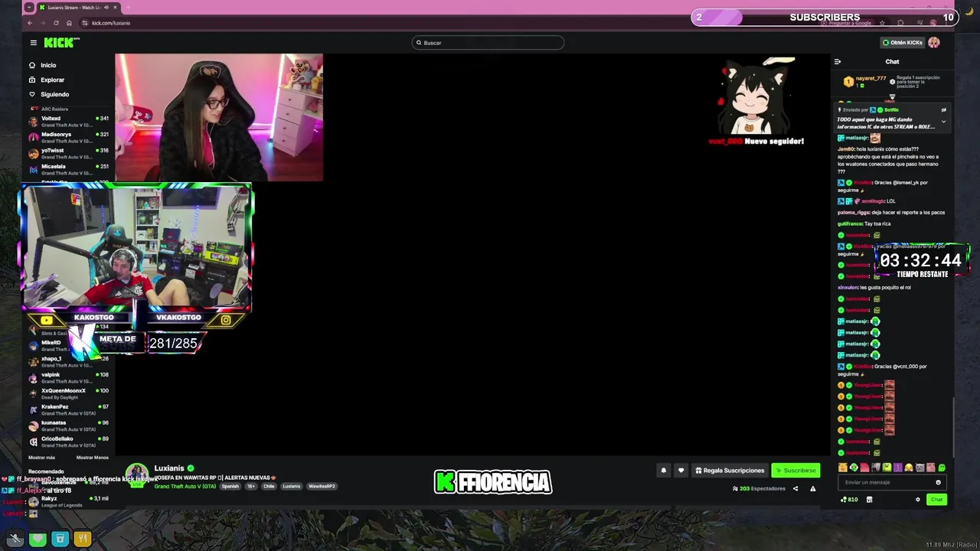The image size is (980, 551).
Task: Insert the green ghost quick emote
Action: pos(942,468)
